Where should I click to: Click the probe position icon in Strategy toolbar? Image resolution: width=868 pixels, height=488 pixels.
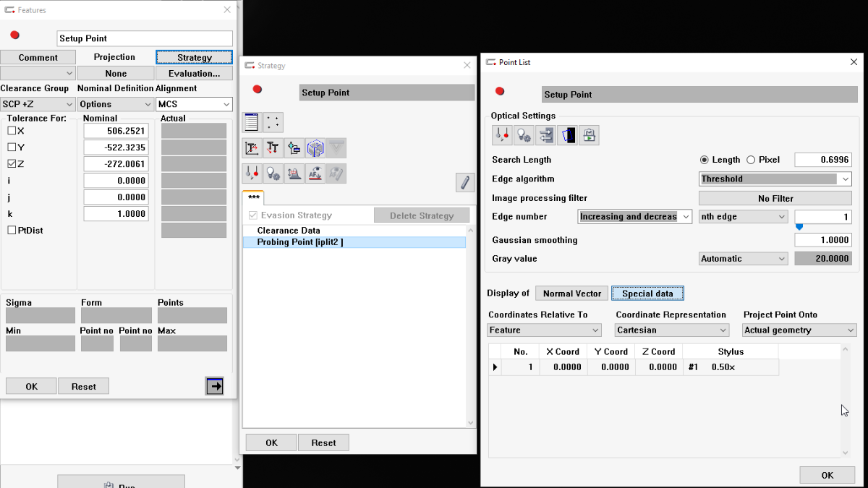click(252, 173)
